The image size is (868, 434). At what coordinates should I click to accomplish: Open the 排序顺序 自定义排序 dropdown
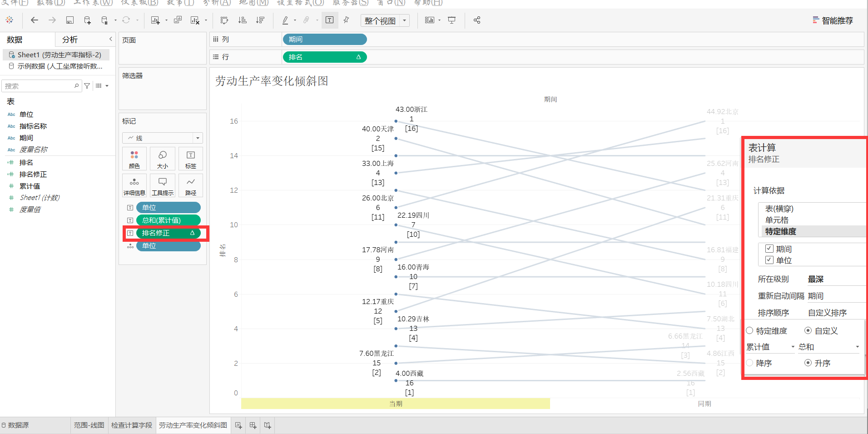click(836, 313)
